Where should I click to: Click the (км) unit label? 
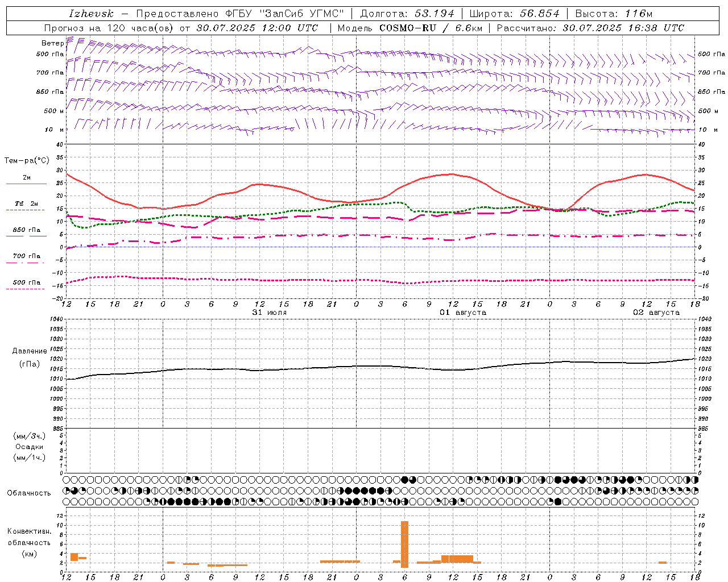30,554
